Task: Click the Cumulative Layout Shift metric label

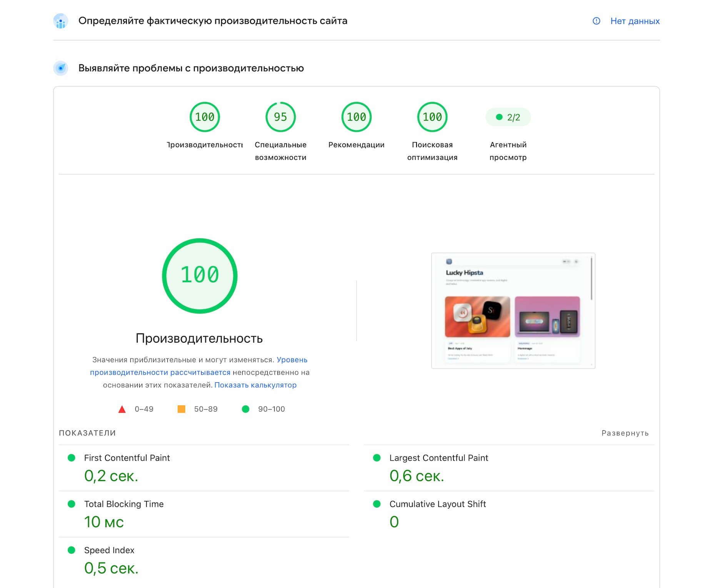Action: tap(438, 504)
